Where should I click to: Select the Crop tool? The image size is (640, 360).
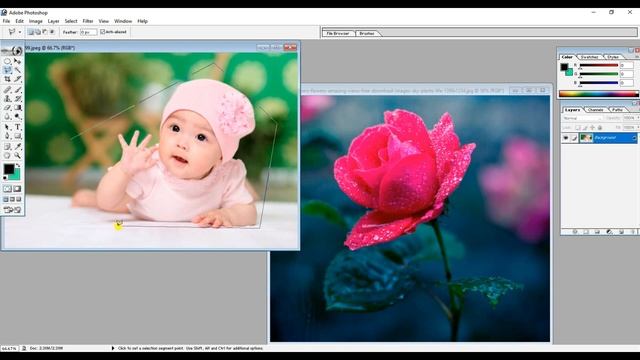7,79
